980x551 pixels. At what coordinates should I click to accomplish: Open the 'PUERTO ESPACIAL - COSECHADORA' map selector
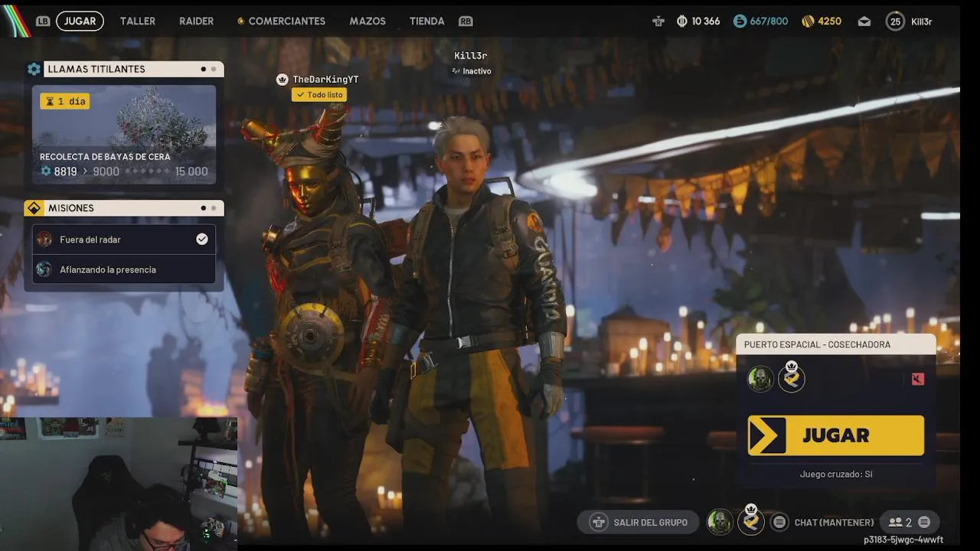pos(835,344)
